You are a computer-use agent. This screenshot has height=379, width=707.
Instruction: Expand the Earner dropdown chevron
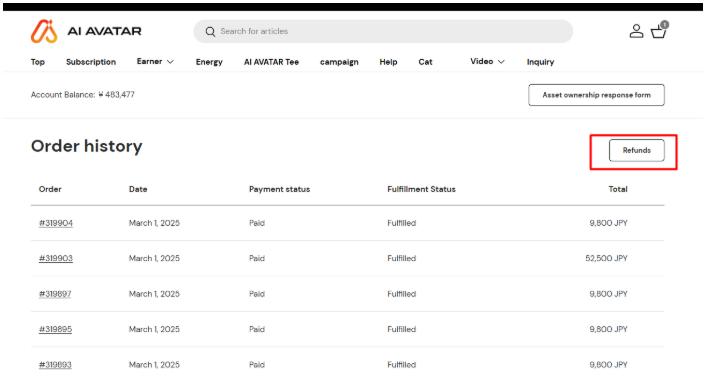pyautogui.click(x=170, y=62)
